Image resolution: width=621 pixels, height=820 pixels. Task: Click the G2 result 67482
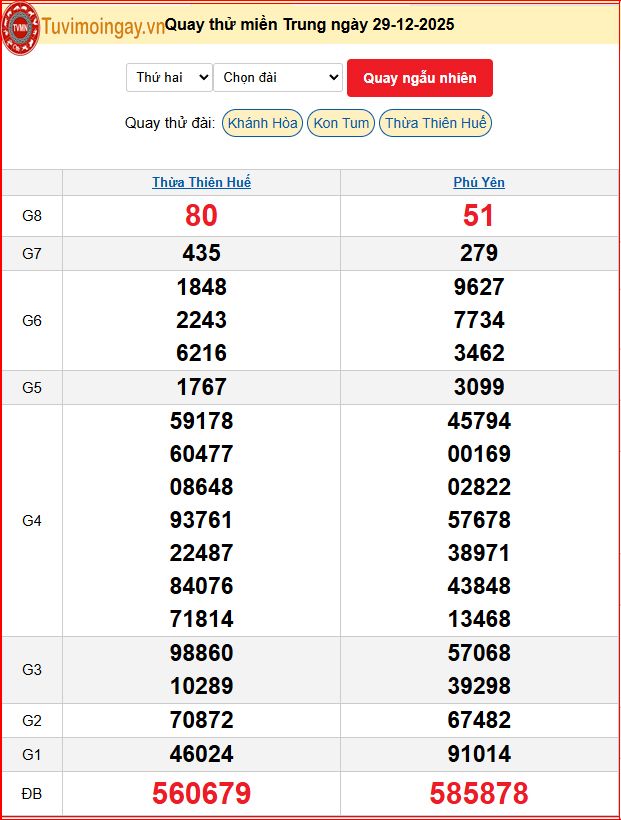[479, 720]
